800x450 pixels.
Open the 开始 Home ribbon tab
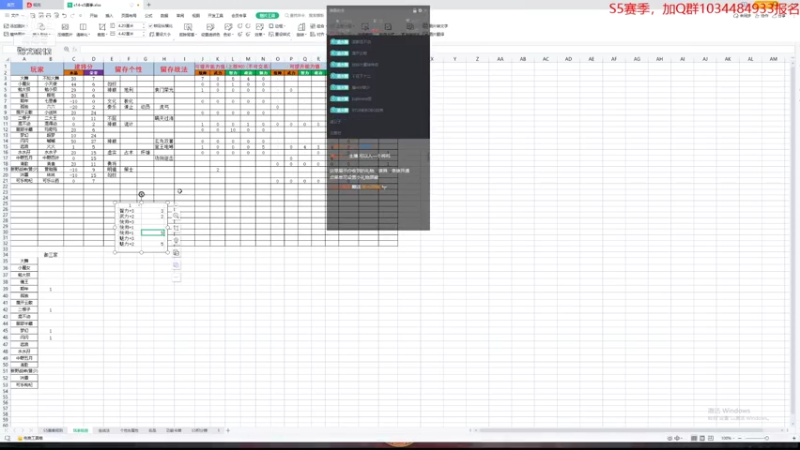93,16
